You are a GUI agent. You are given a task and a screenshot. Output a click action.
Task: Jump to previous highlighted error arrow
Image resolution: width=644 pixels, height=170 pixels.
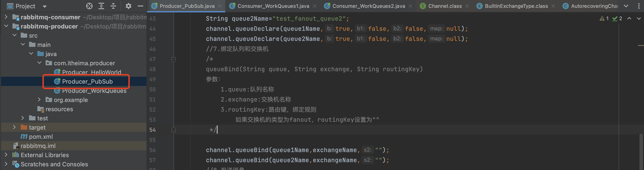629,19
